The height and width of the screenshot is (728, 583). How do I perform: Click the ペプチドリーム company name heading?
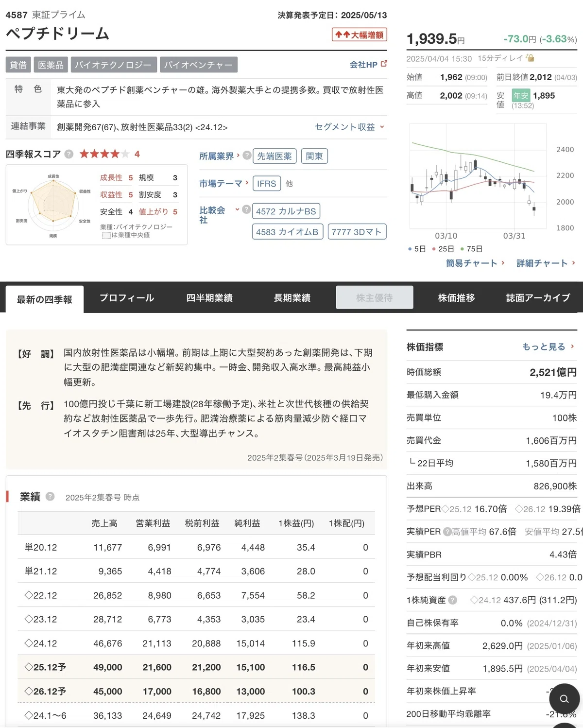57,34
